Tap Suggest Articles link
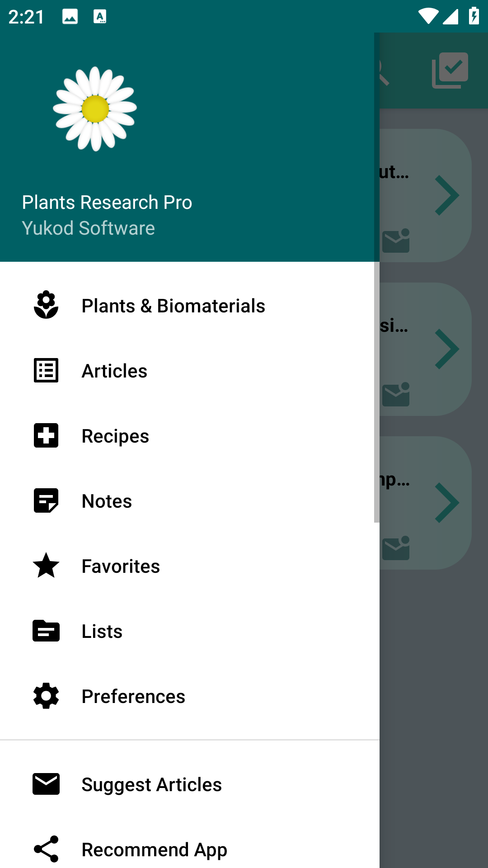 coord(151,785)
